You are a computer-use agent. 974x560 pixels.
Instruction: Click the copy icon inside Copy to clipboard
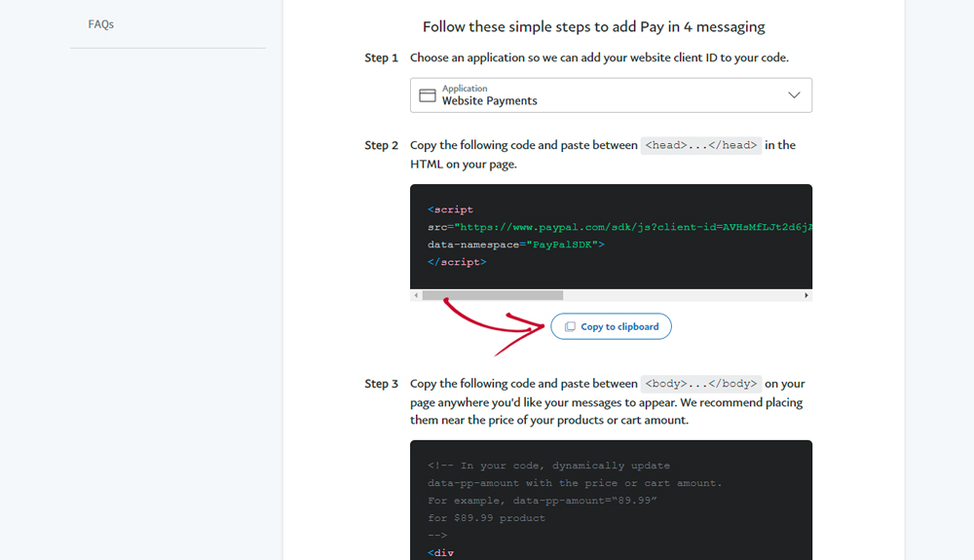pyautogui.click(x=570, y=327)
